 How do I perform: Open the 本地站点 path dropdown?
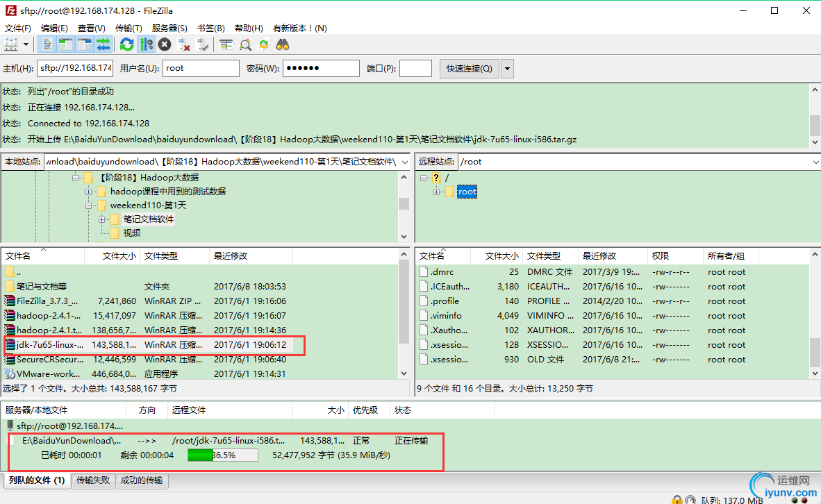click(404, 162)
